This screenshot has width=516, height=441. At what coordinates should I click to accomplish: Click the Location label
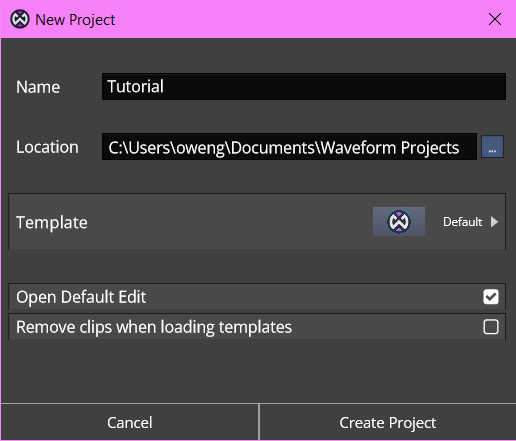click(47, 147)
